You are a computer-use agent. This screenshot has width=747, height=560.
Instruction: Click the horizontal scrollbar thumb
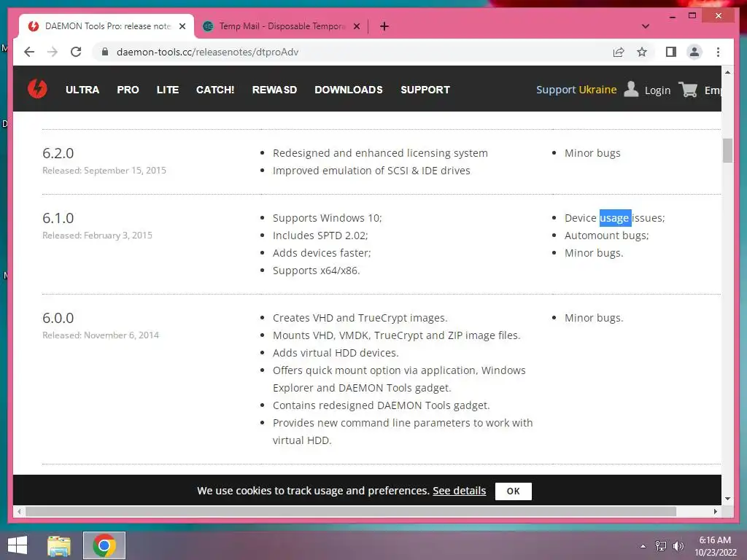(351, 511)
